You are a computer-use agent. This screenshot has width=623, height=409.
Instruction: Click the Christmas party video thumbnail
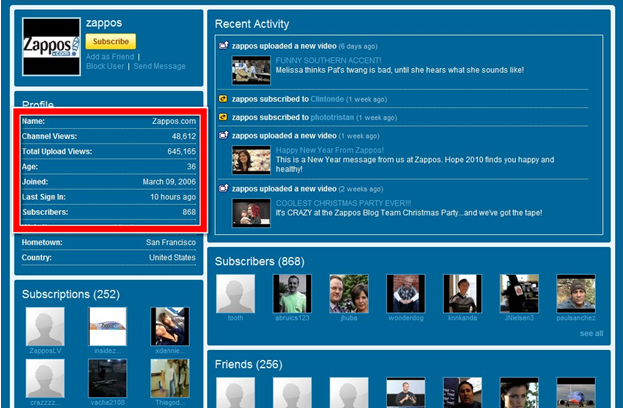click(x=251, y=213)
